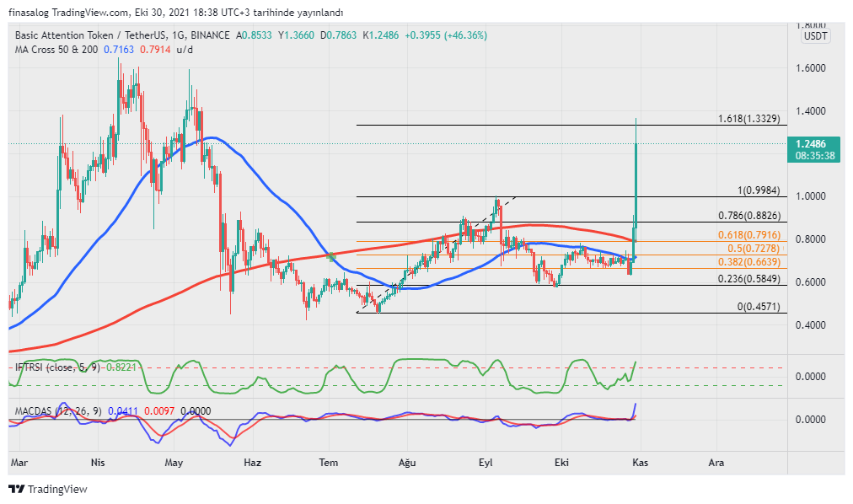Click the Mar label on time axis
853x504 pixels.
19,463
